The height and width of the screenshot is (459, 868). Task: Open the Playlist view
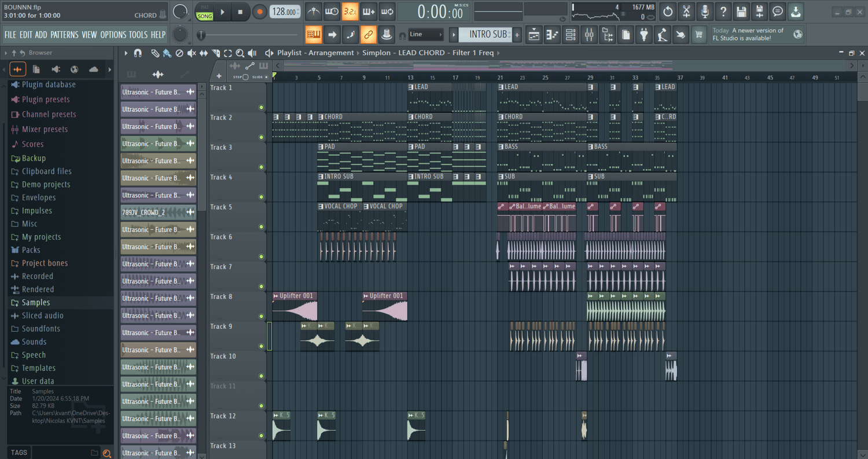[x=534, y=35]
